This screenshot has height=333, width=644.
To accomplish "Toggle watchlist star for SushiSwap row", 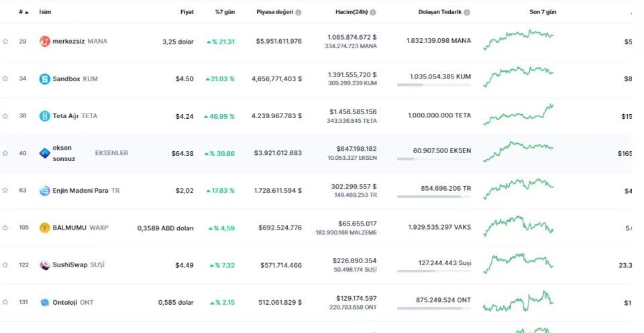I will [5, 265].
